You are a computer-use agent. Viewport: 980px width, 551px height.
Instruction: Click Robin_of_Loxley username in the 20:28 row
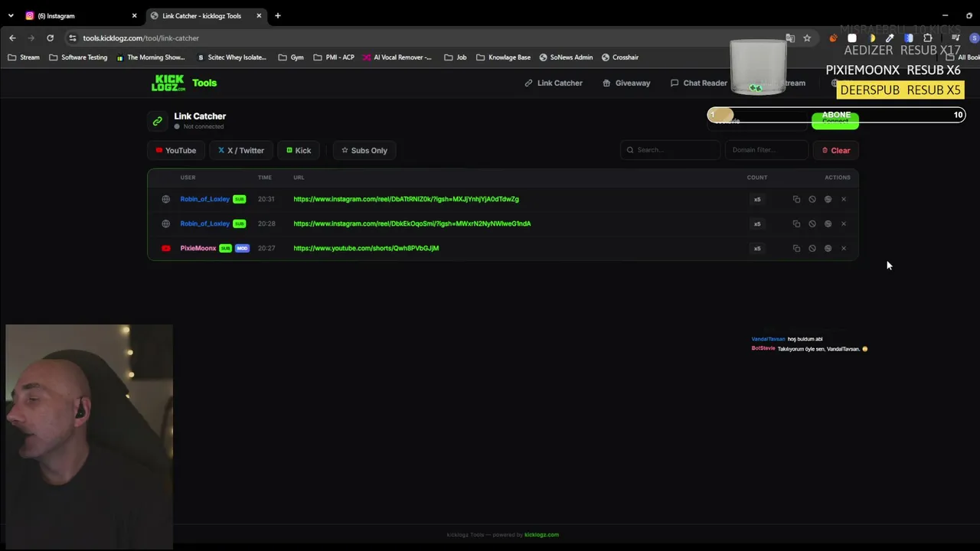(204, 223)
